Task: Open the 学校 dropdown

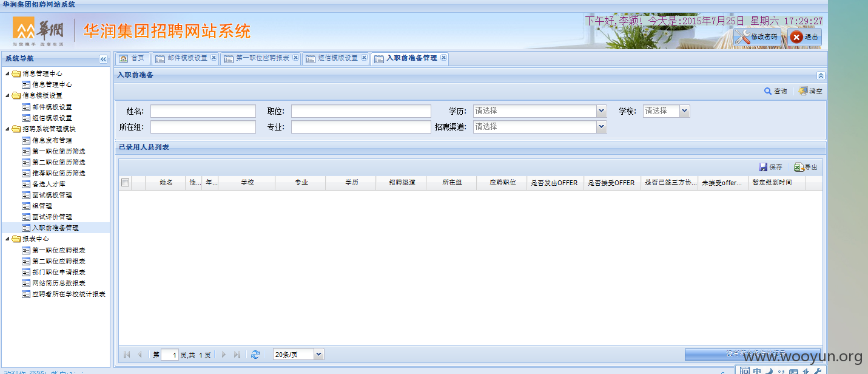Action: (685, 111)
